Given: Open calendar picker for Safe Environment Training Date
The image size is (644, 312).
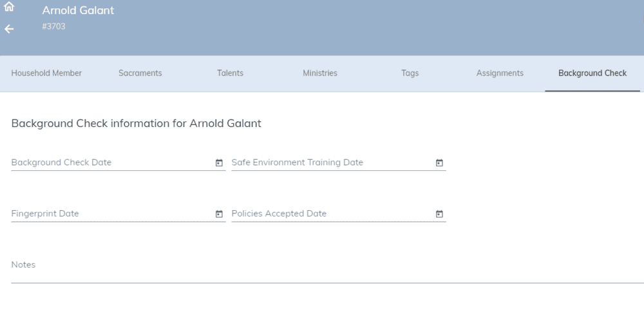Looking at the screenshot, I should (439, 163).
